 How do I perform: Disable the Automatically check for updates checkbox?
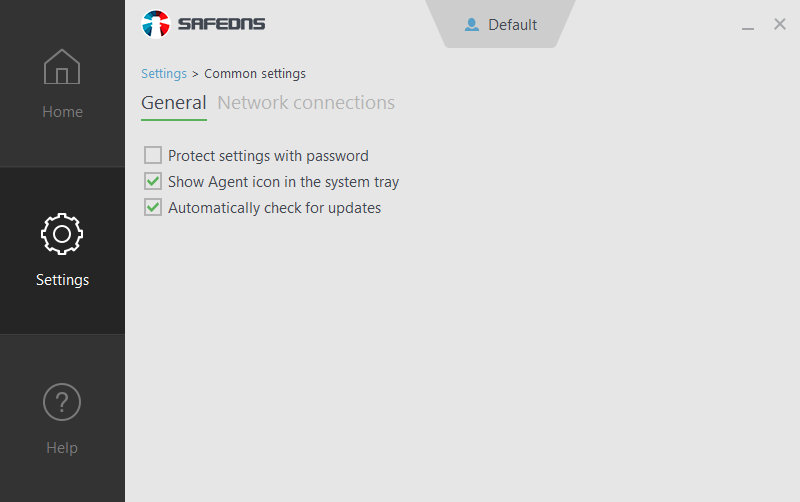coord(153,208)
